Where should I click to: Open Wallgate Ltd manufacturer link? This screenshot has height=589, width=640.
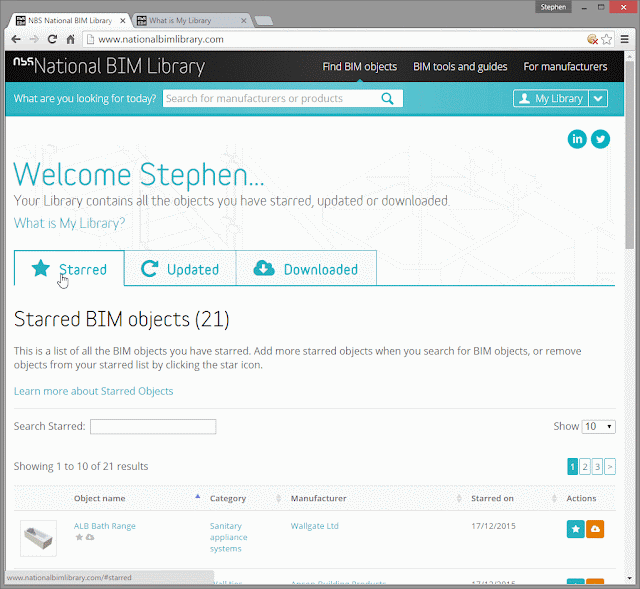[x=315, y=526]
